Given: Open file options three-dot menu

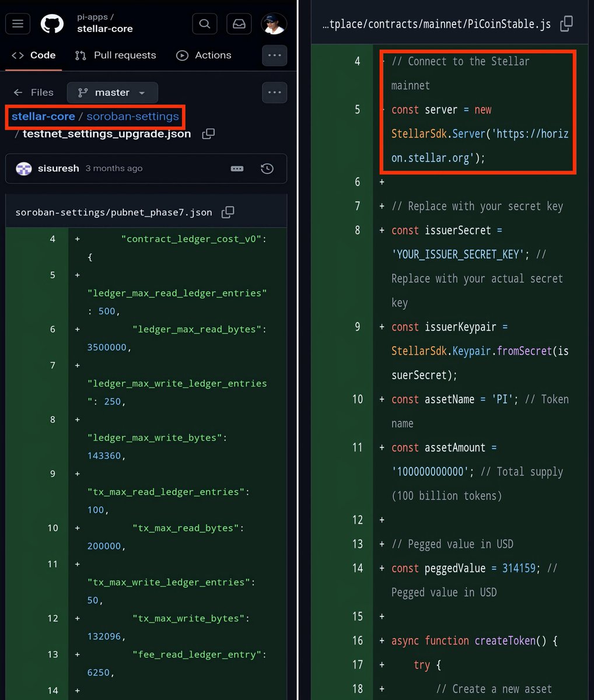Looking at the screenshot, I should 274,92.
